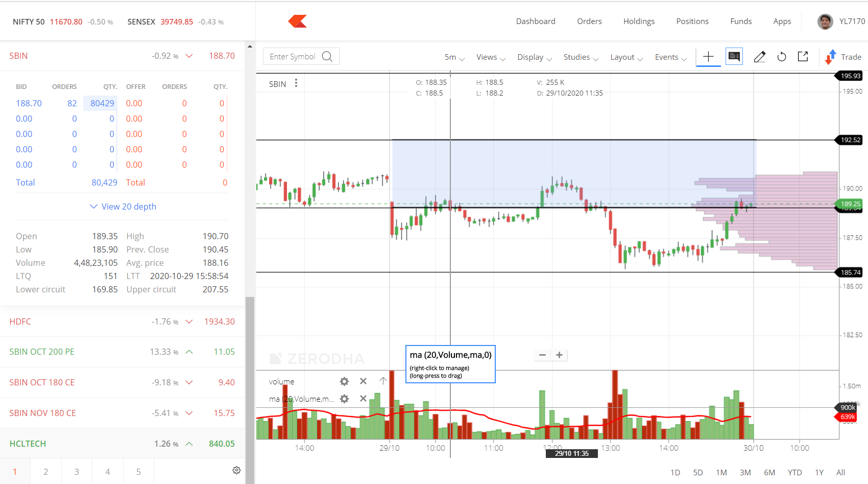Click marketwatch vertical scrollbar thumb
Image resolution: width=868 pixels, height=484 pixels.
[x=250, y=389]
